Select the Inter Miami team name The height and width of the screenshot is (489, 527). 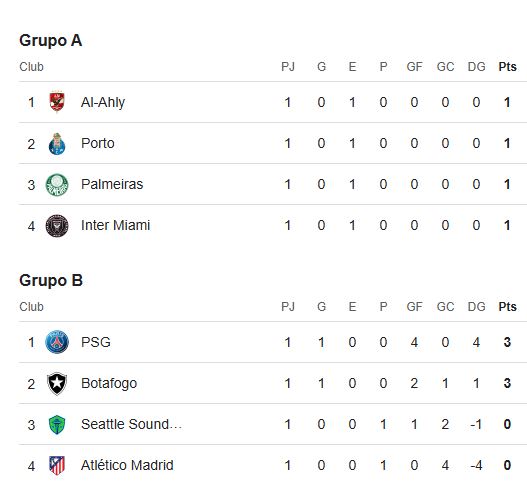pyautogui.click(x=115, y=226)
